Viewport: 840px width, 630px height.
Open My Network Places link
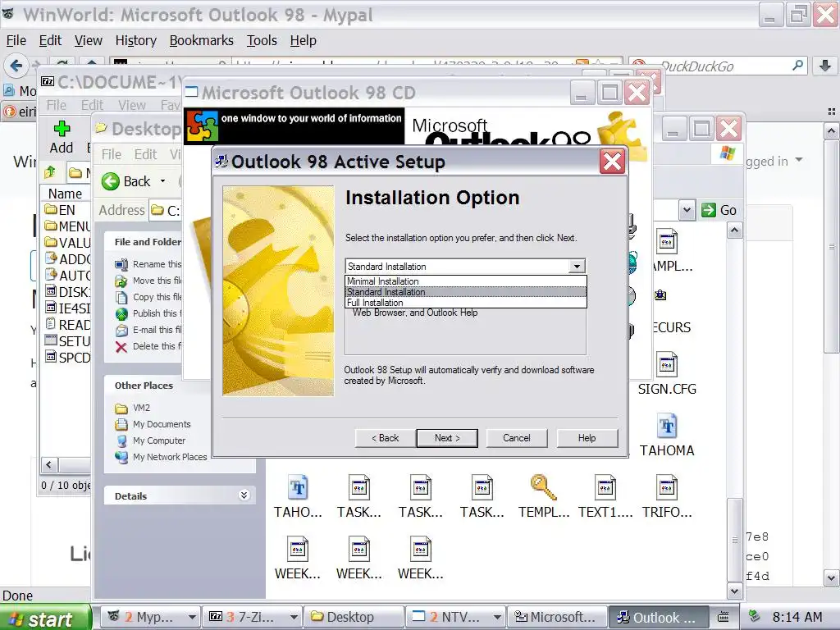(161, 457)
